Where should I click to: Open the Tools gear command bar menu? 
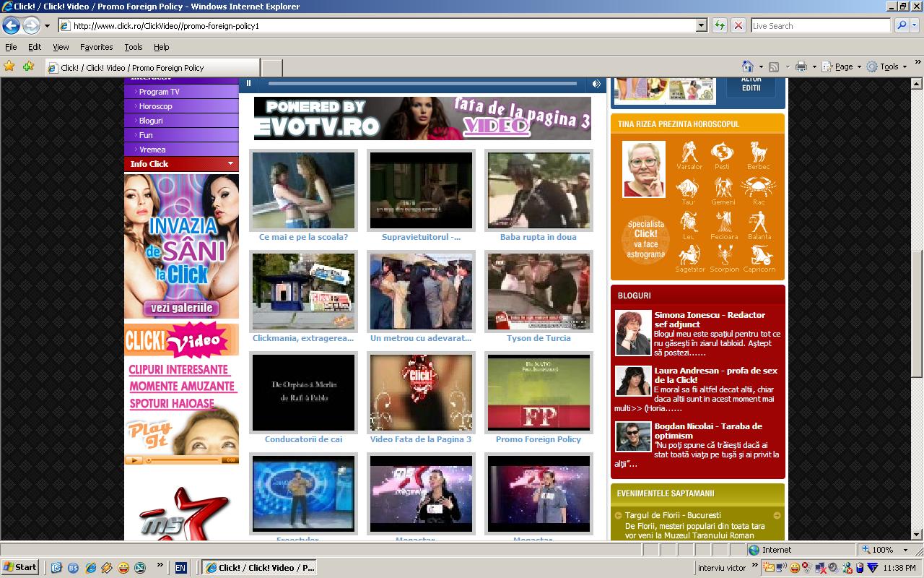[x=887, y=66]
